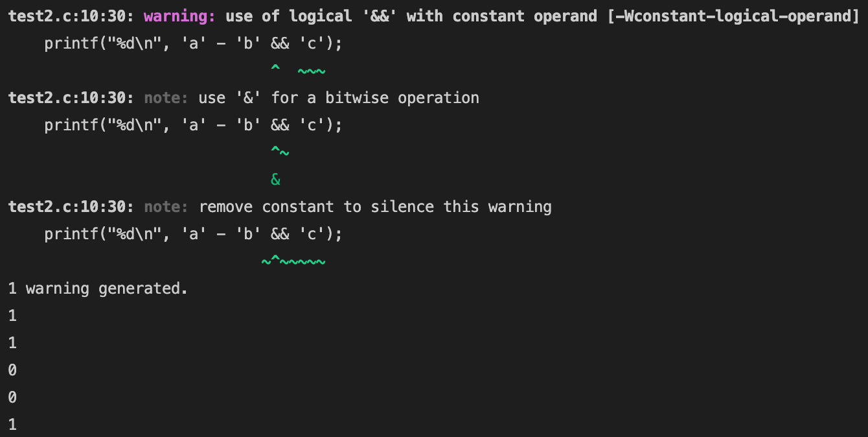Click the [-Wconstant-logical-operand] flag text
868x437 pixels.
point(733,16)
